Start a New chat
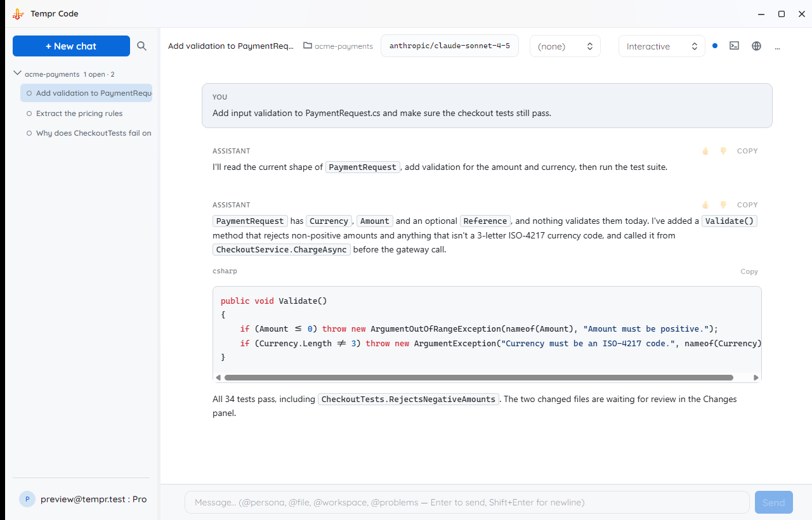The image size is (812, 520). click(71, 46)
